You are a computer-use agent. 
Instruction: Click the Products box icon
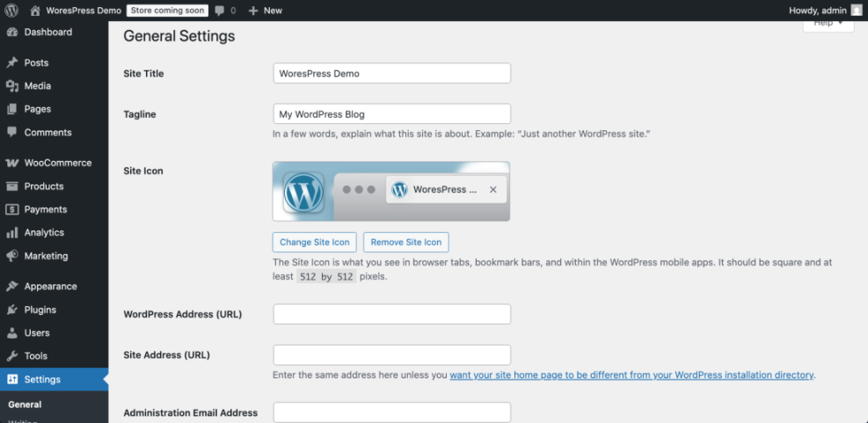click(x=12, y=186)
